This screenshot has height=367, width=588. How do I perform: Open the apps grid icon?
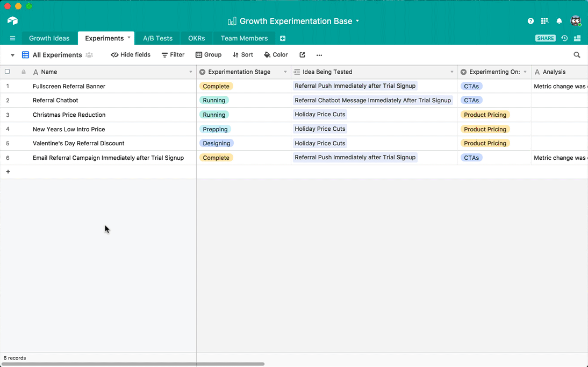coord(544,21)
